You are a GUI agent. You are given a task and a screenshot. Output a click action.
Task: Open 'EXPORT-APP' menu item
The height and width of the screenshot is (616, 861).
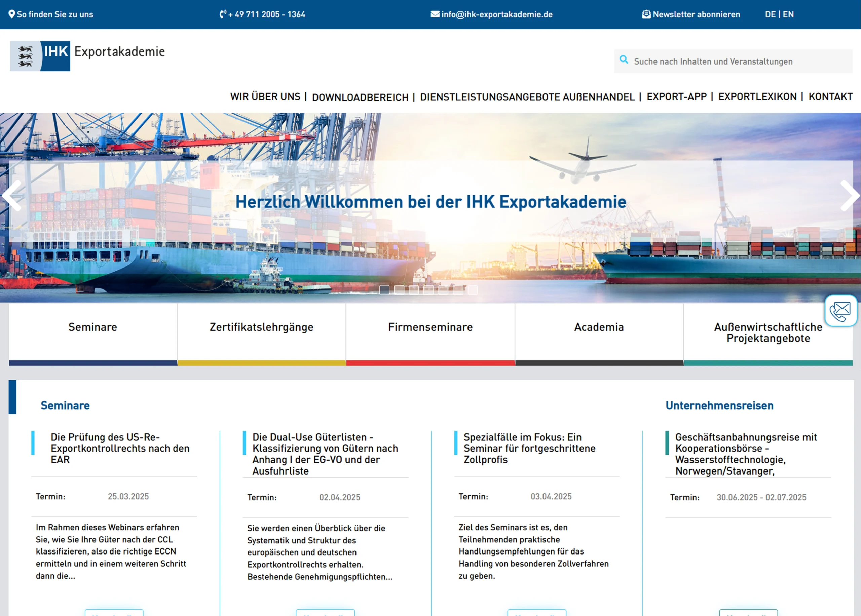676,97
